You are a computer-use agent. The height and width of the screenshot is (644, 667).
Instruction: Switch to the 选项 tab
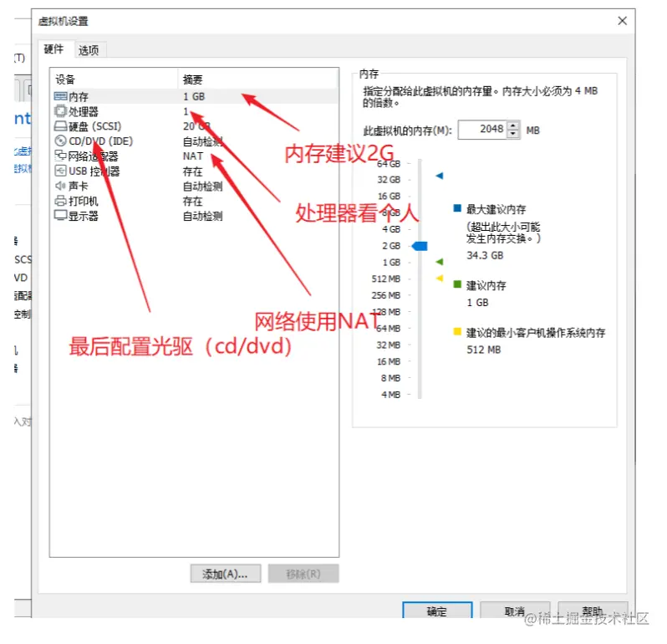[89, 50]
